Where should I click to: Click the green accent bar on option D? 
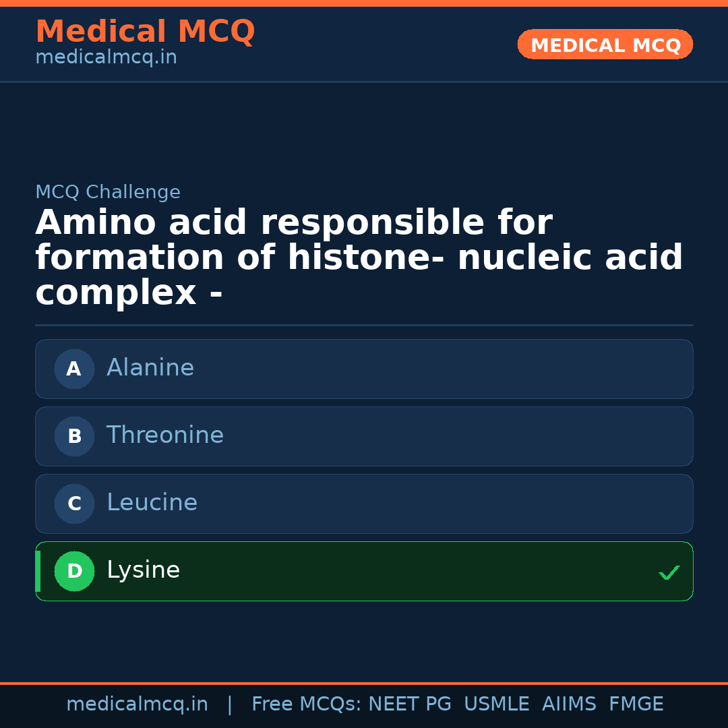tap(38, 571)
